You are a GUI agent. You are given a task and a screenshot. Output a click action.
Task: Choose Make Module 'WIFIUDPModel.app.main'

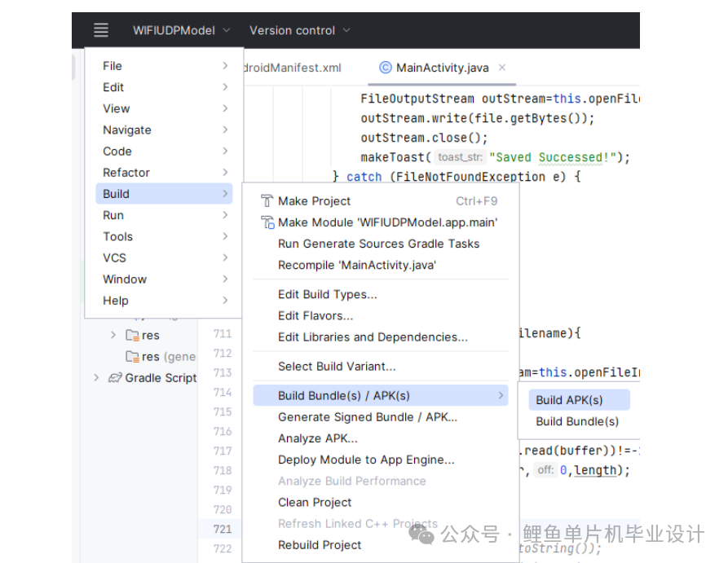pos(381,222)
